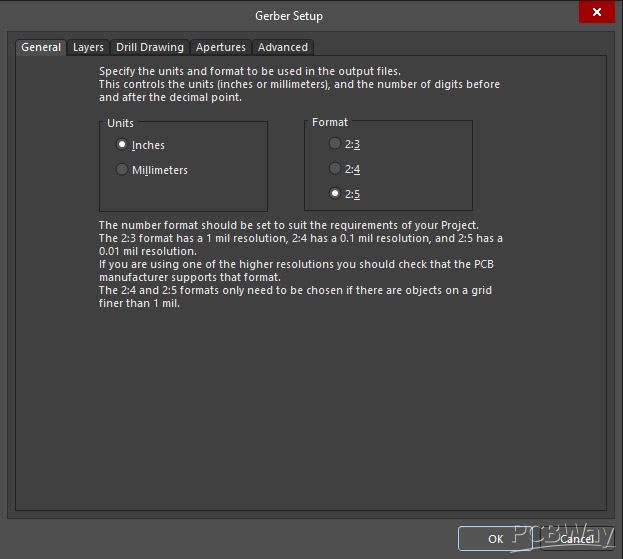
Task: Enable the 2:5 format radio button
Action: pos(335,193)
